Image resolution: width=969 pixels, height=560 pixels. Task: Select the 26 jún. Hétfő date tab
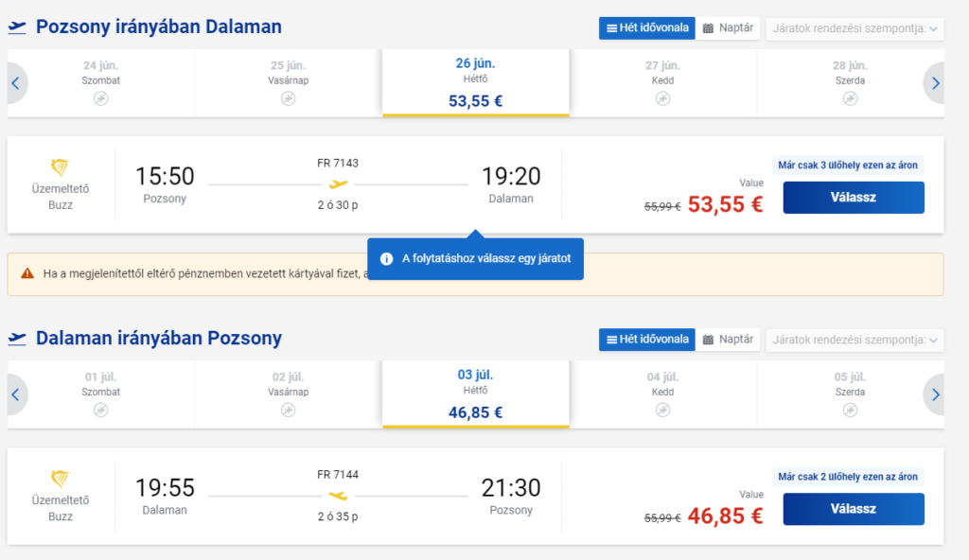(x=475, y=83)
